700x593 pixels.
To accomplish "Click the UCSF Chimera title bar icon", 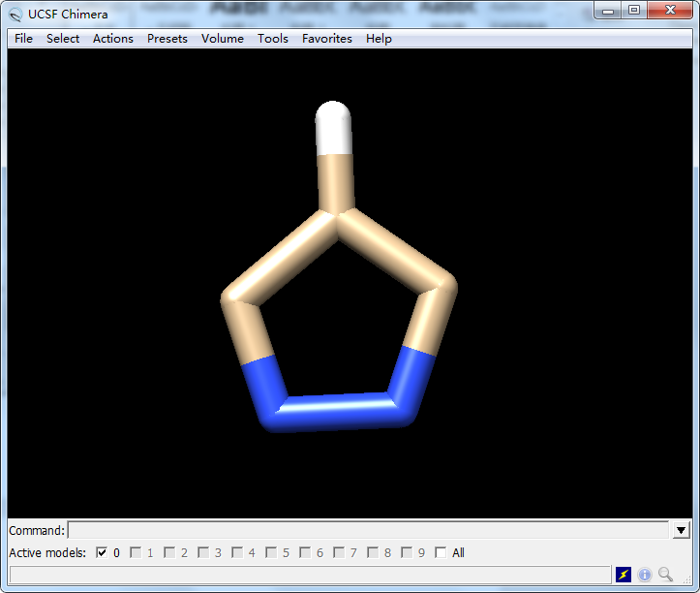I will (x=15, y=14).
